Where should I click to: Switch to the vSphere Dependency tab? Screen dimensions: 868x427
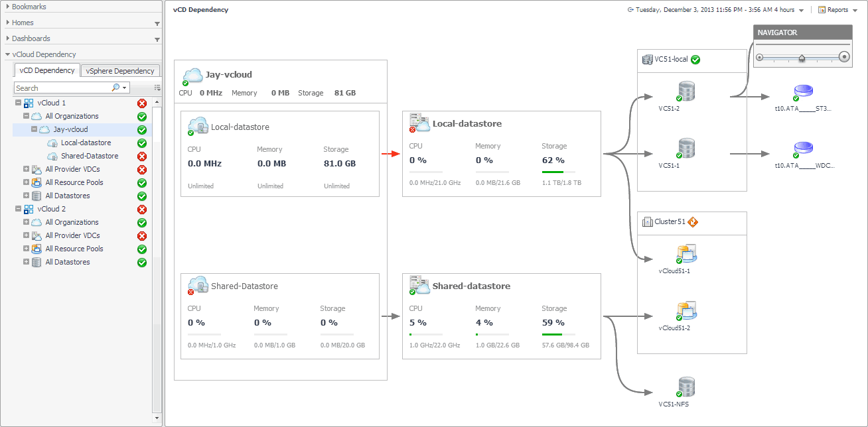[x=120, y=71]
